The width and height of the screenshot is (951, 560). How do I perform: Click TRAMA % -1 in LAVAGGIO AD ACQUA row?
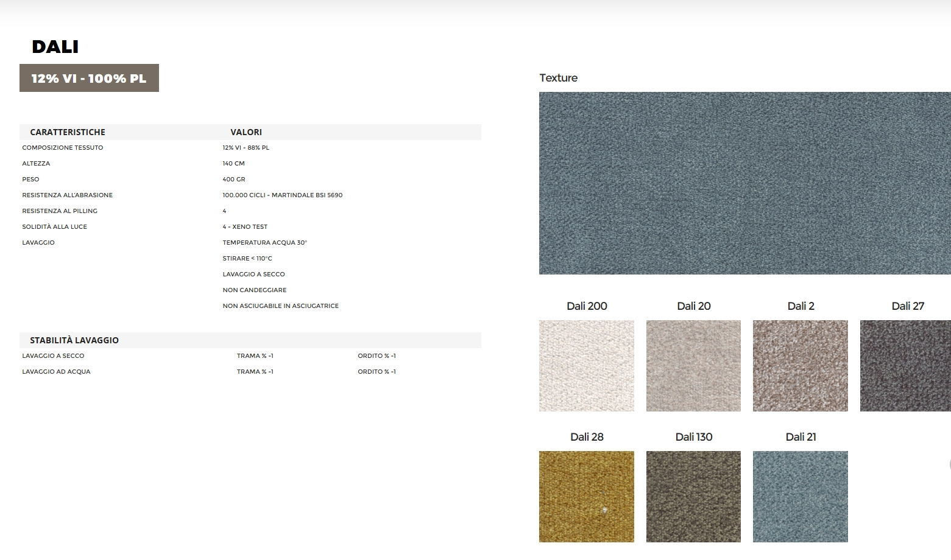click(255, 372)
